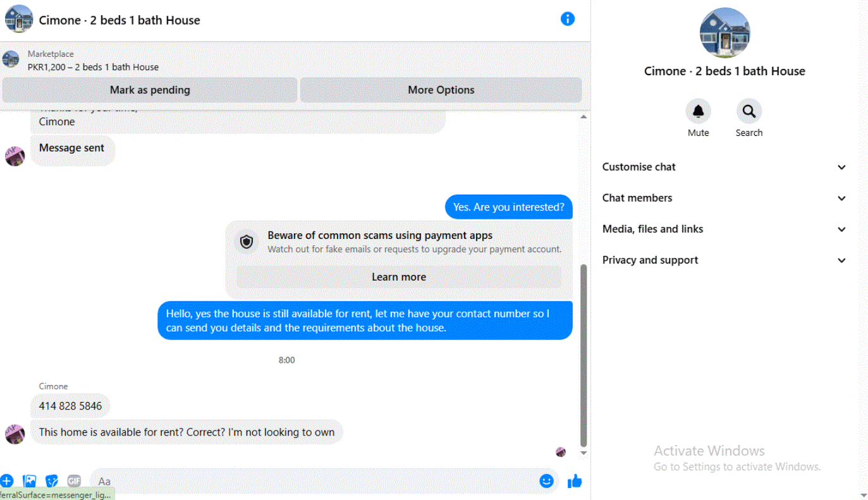Click the chat vertical scrollbar thumb
Viewport: 868px width, 500px height.
point(584,355)
